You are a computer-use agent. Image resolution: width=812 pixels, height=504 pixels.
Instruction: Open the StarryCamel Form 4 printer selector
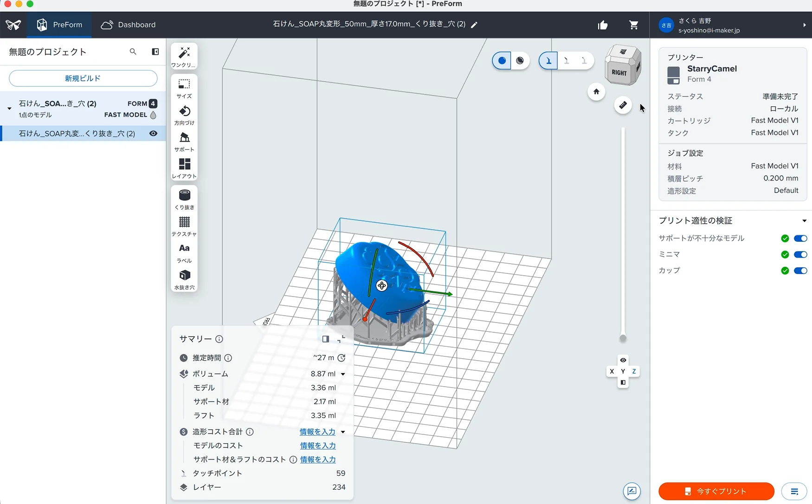point(733,74)
